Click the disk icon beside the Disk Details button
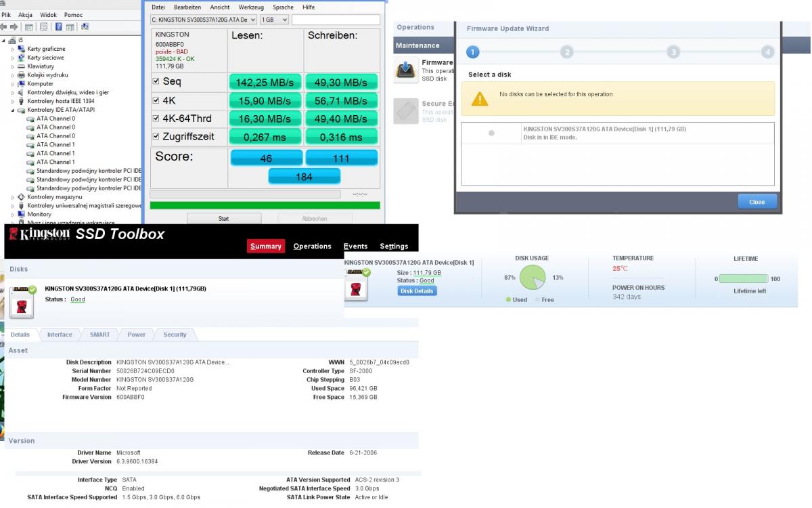Screen dimensions: 812x508 [357, 284]
